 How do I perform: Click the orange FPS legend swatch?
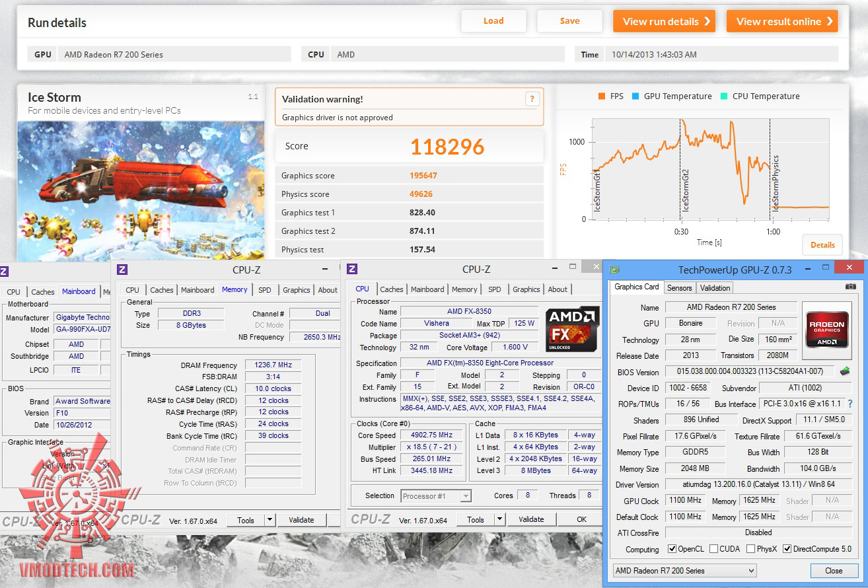tap(601, 96)
